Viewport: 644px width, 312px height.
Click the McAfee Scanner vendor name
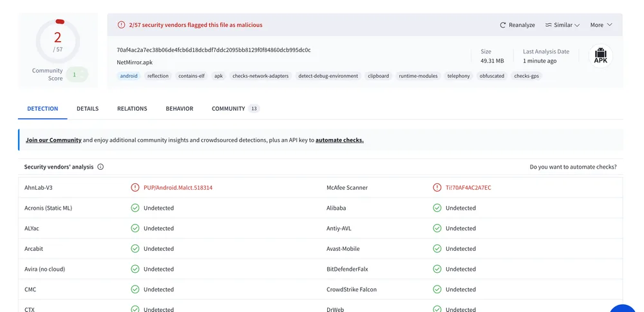[347, 188]
